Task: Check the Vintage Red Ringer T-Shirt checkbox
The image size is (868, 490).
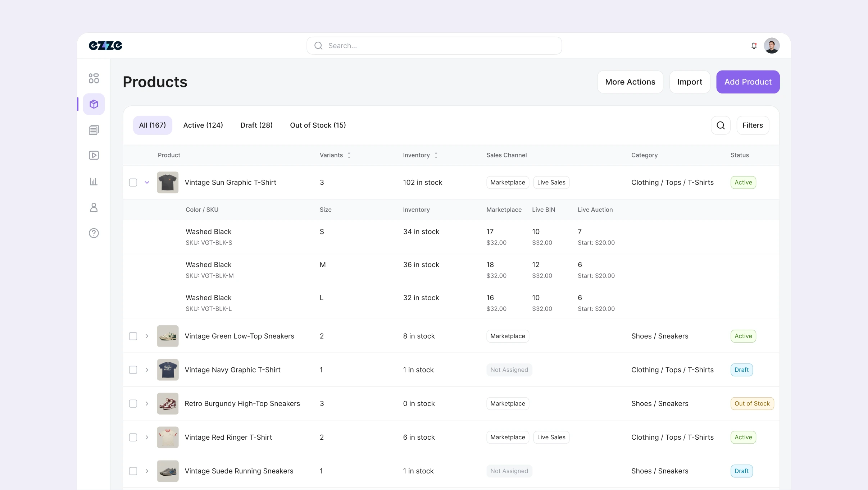Action: coord(133,438)
